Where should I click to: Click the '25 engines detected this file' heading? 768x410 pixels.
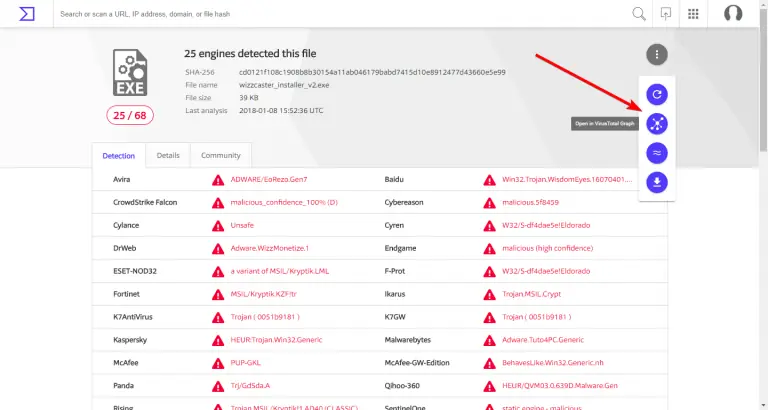(250, 53)
